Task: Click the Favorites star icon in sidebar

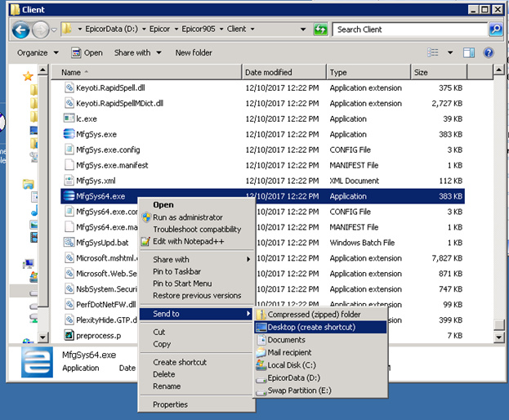Action: (x=28, y=76)
